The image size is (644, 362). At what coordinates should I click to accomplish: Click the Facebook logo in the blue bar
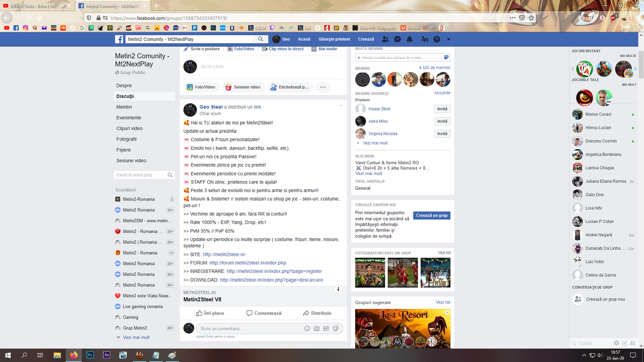pos(119,39)
